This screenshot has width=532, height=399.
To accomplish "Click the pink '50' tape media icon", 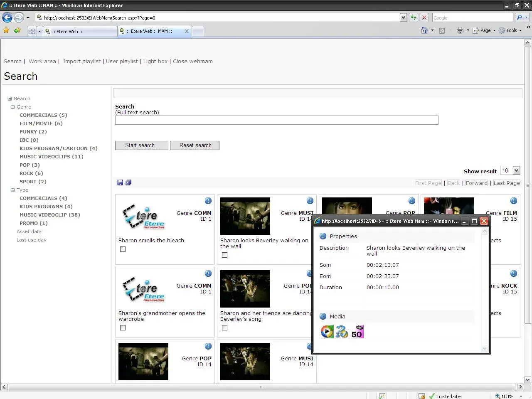I will 357,332.
